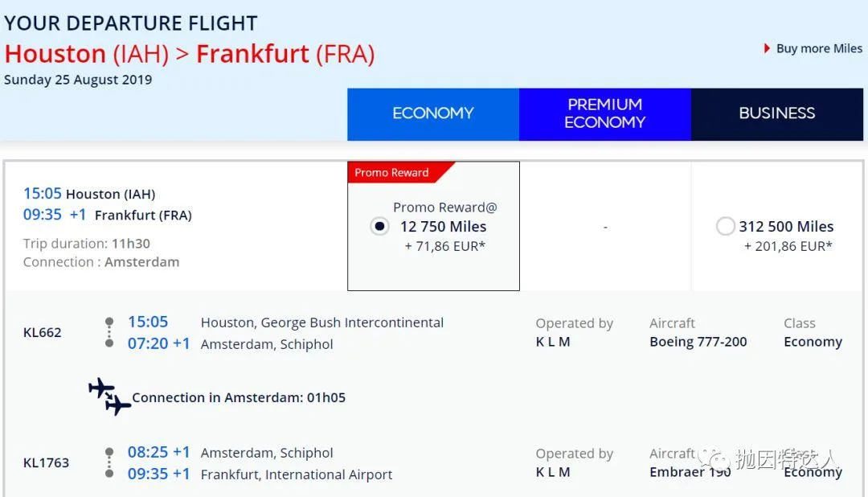Open the Buy more Miles link
This screenshot has width=868, height=497.
coord(819,49)
